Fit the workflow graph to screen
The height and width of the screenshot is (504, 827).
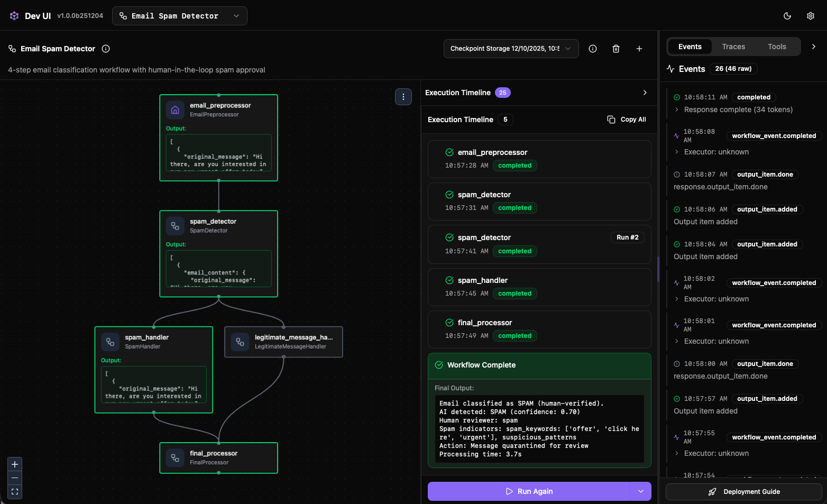(14, 491)
